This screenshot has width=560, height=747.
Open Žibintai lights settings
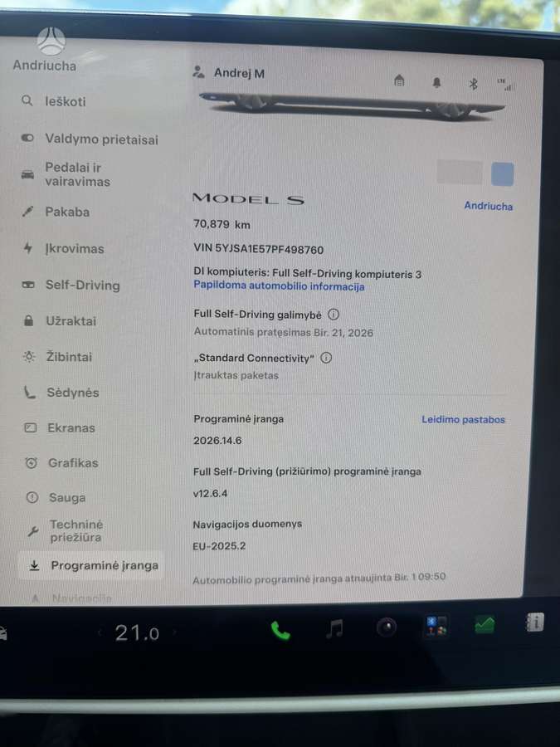(57, 356)
